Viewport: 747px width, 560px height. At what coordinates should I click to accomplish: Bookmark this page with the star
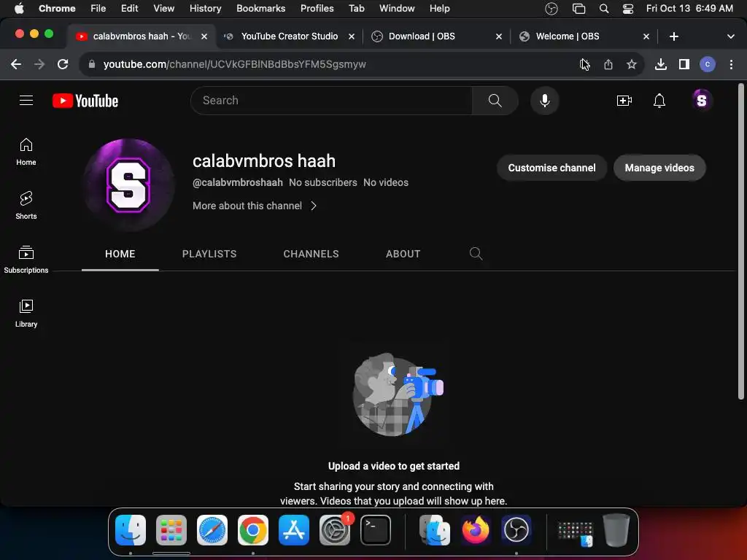pyautogui.click(x=632, y=64)
